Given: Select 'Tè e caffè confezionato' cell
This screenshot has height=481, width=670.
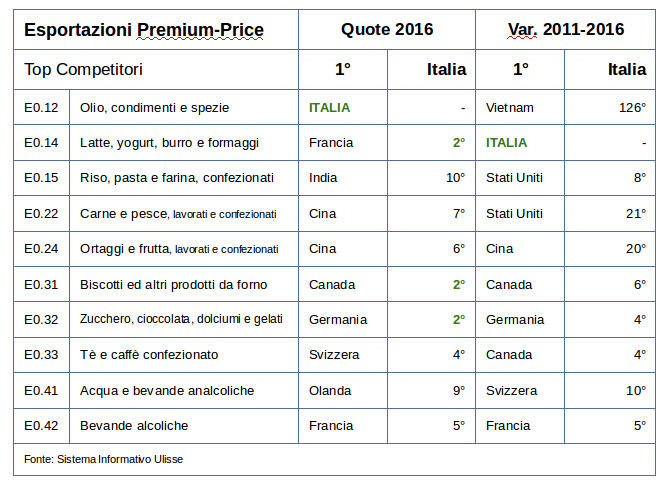Looking at the screenshot, I should pos(184,355).
